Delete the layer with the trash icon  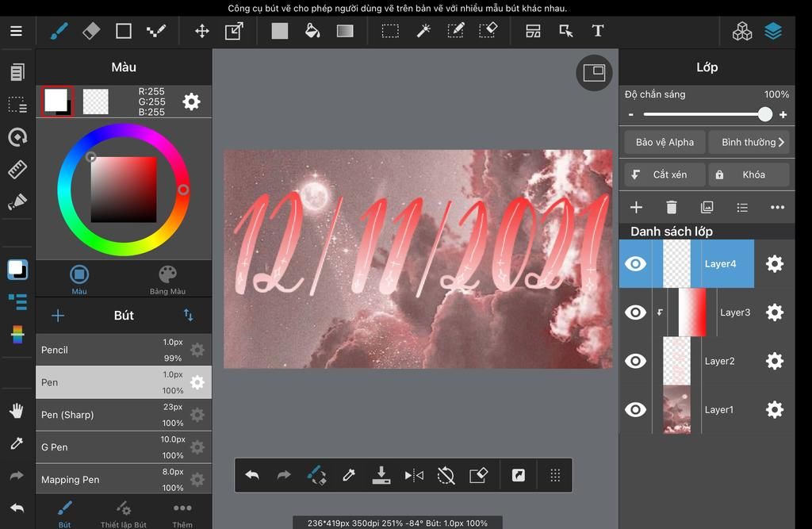point(671,207)
